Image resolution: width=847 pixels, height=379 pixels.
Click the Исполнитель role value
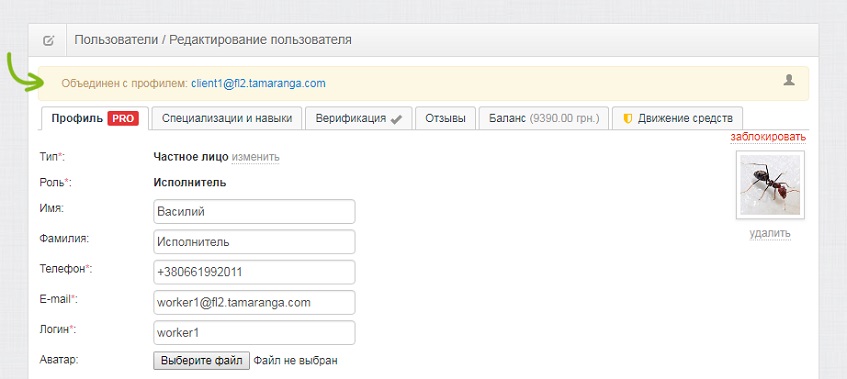click(190, 182)
